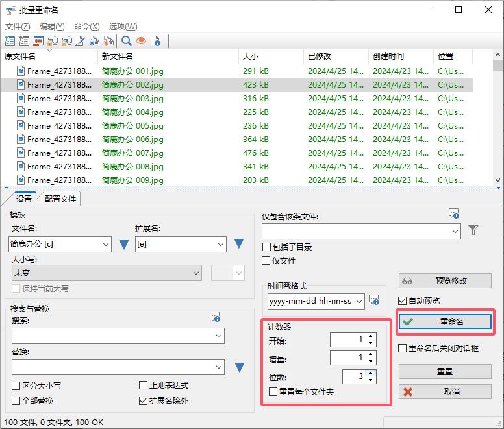Open the help bubble beside the timestamp format
This screenshot has width=504, height=429.
[x=374, y=300]
